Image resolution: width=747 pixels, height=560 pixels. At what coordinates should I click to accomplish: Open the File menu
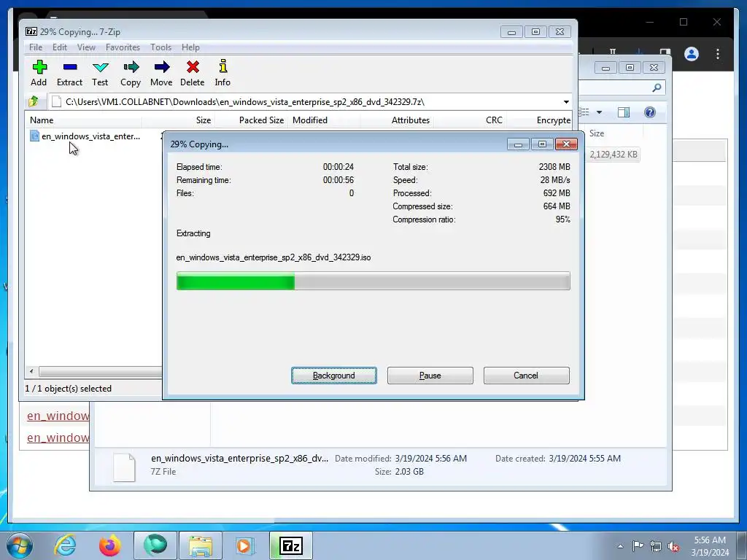coord(36,47)
